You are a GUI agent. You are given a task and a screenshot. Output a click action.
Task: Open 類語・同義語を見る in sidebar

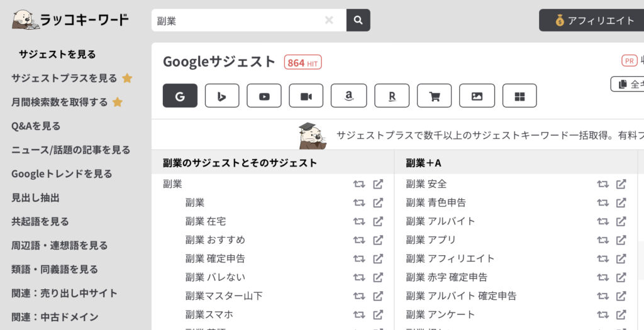click(x=55, y=269)
